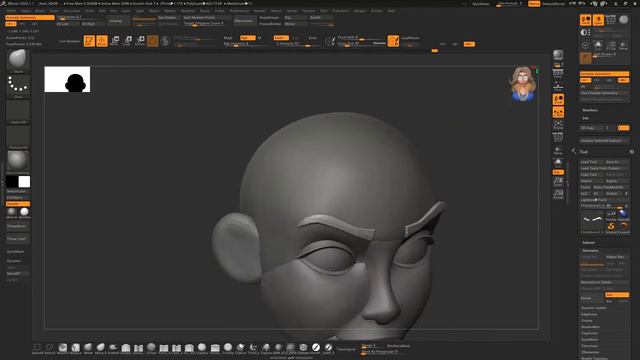Image resolution: width=640 pixels, height=360 pixels.
Task: Click the orange LazyMouse icon
Action: 393,41
